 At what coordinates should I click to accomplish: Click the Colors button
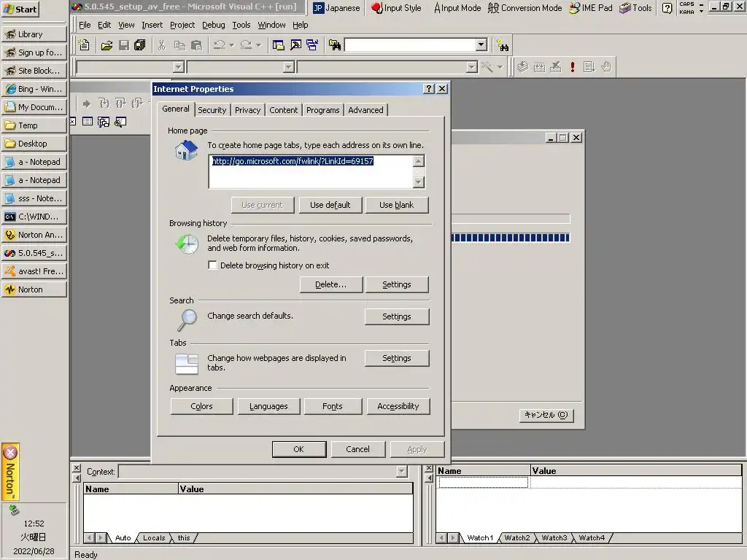click(201, 406)
